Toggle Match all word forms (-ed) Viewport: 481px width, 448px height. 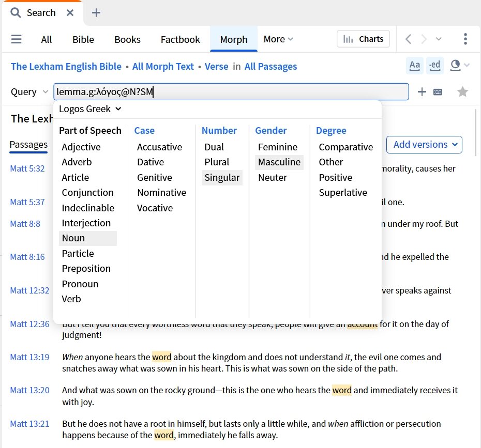(x=435, y=65)
